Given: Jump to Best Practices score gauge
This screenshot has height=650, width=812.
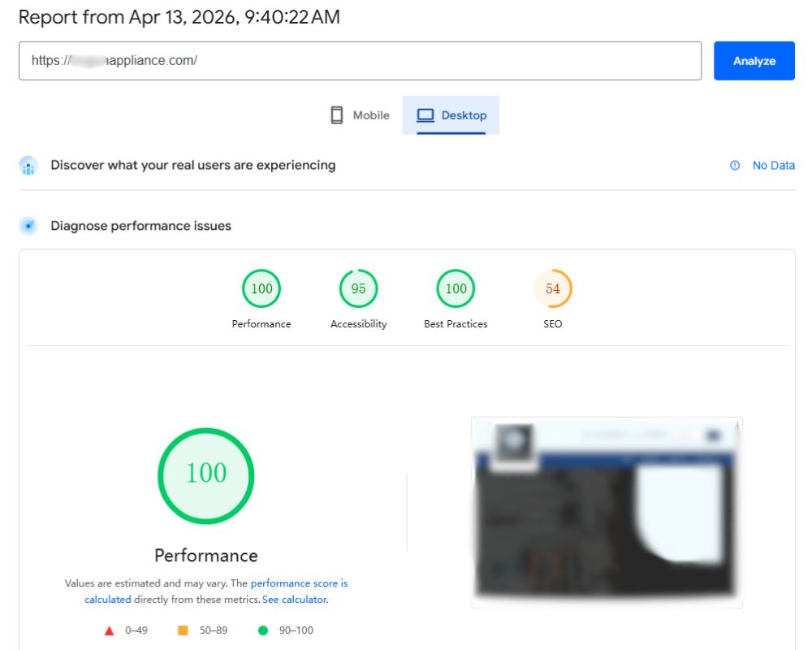Looking at the screenshot, I should 456,288.
